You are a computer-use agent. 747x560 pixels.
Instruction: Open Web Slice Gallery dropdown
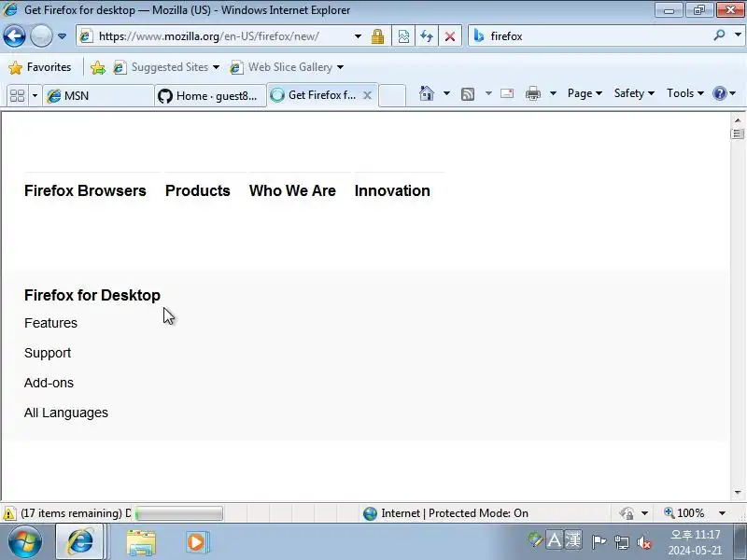point(287,67)
